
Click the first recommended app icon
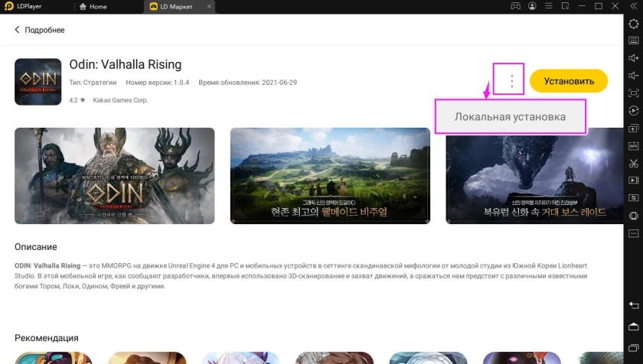(54, 358)
